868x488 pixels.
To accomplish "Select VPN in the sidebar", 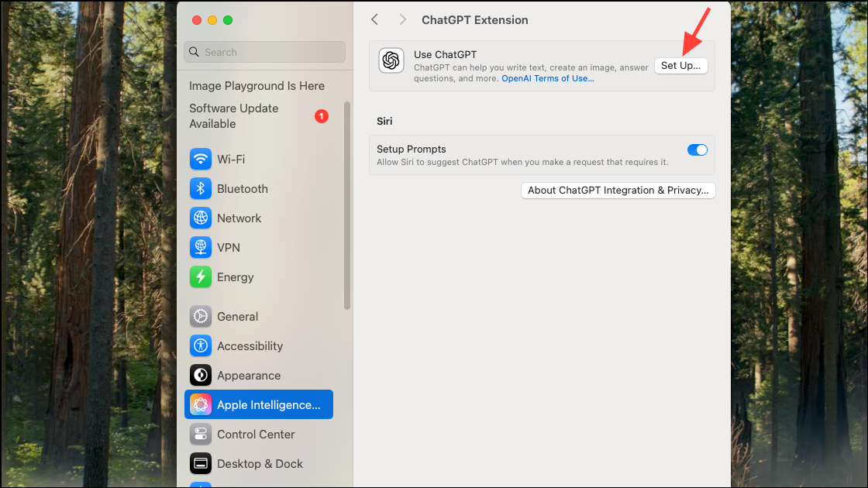I will pyautogui.click(x=259, y=247).
